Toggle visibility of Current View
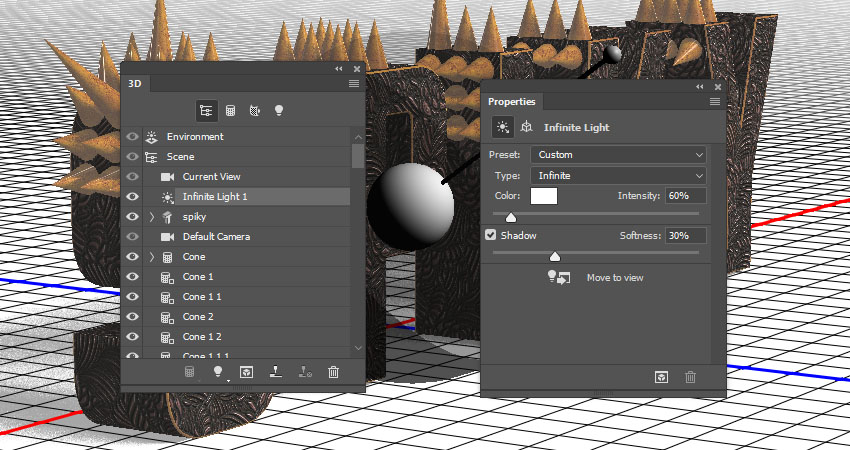Viewport: 850px width, 450px height. (132, 177)
